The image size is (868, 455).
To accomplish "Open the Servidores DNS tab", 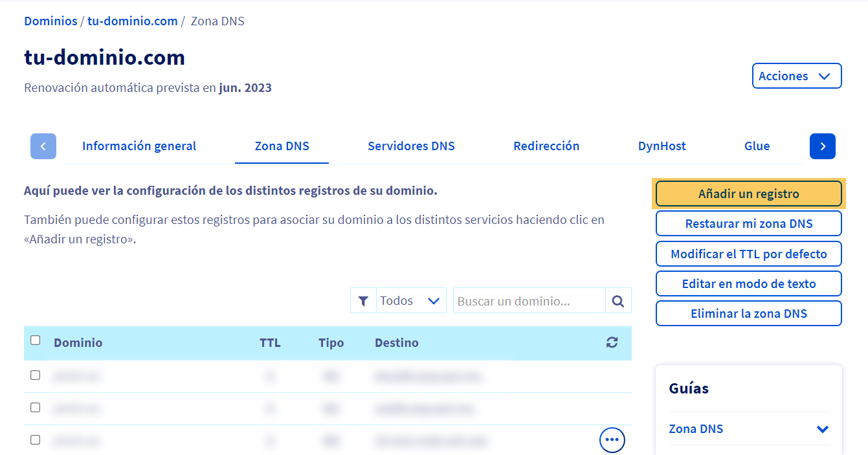I will tap(412, 146).
